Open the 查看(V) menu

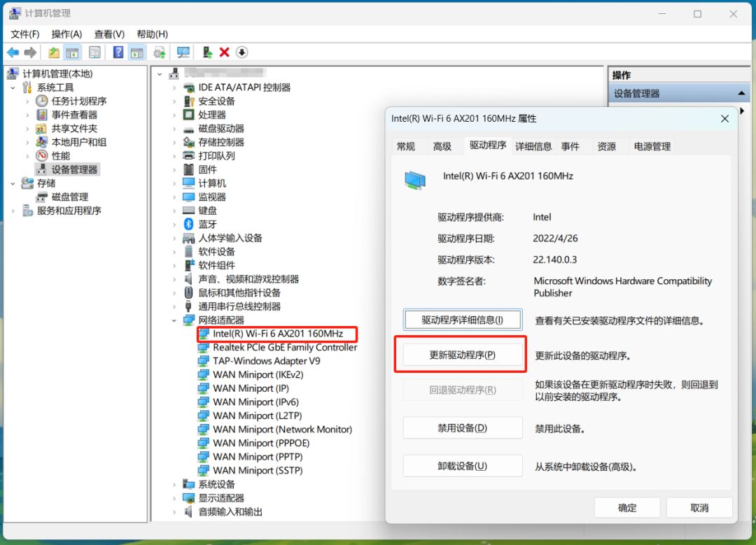pos(109,34)
